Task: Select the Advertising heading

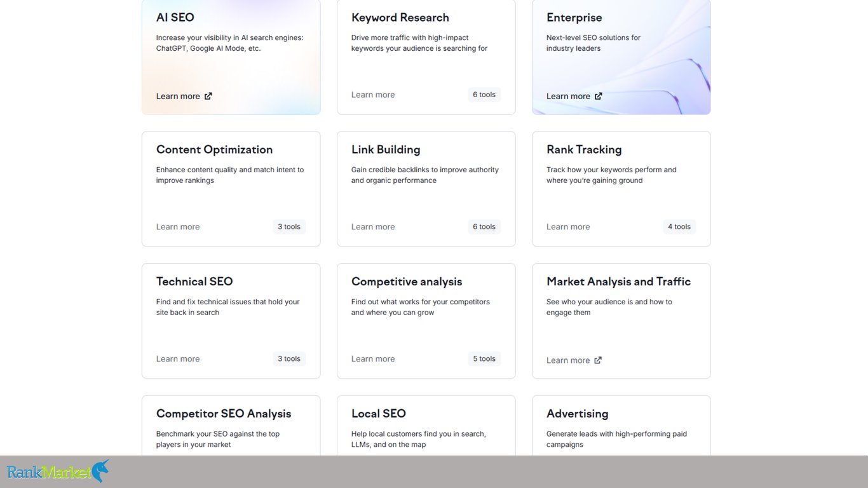Action: 578,414
